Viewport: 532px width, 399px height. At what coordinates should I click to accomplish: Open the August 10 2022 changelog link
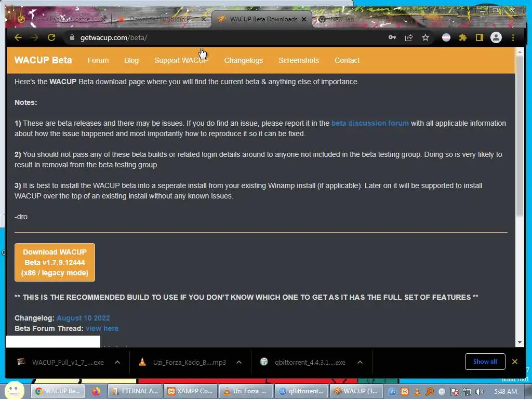point(83,318)
